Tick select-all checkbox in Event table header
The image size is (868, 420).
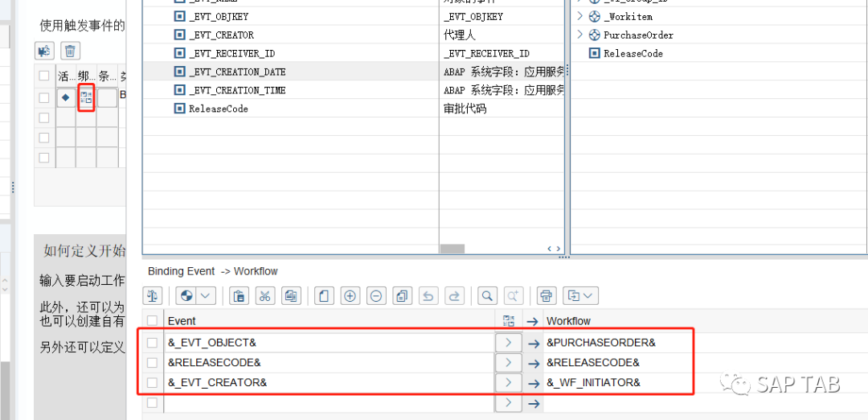click(152, 320)
